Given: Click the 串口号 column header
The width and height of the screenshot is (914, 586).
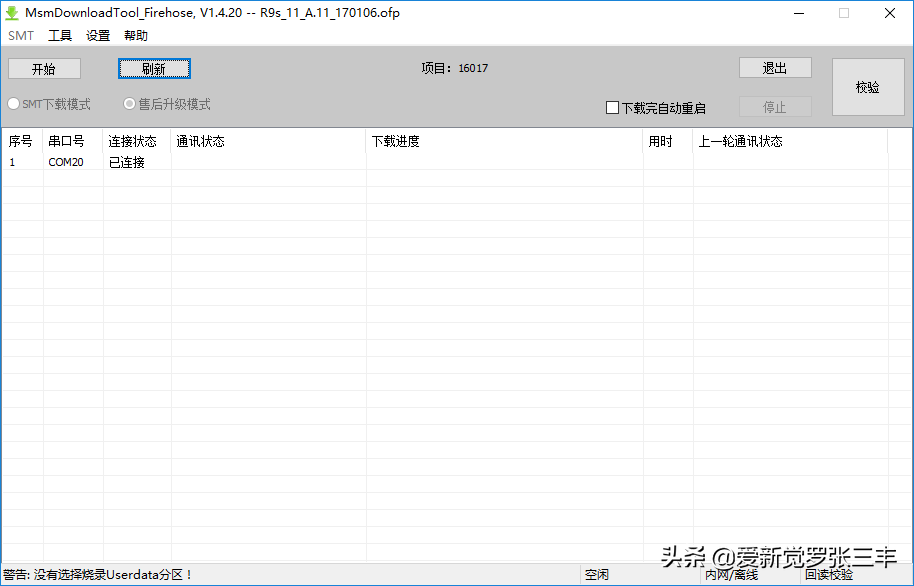Looking at the screenshot, I should [x=73, y=141].
